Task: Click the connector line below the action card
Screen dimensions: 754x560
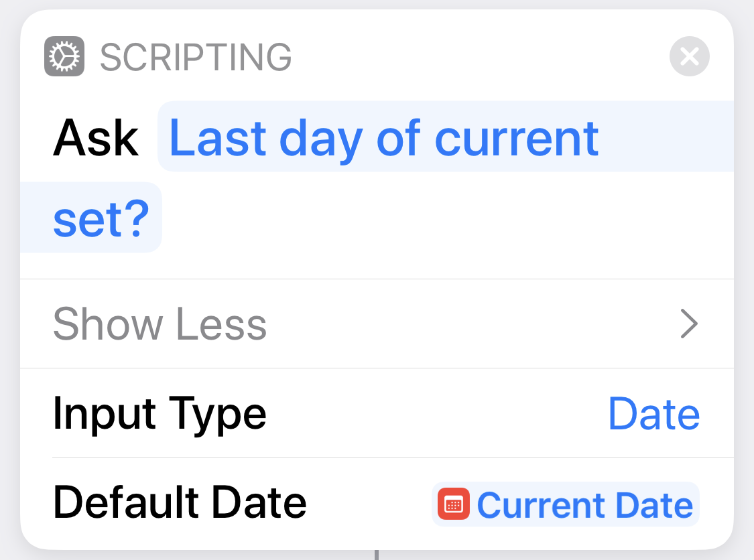Action: pos(377,555)
